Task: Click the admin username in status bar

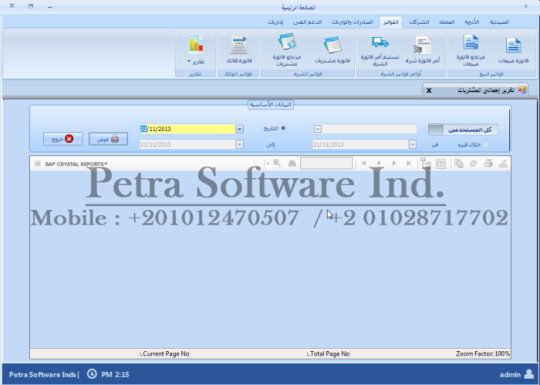Action: (510, 374)
